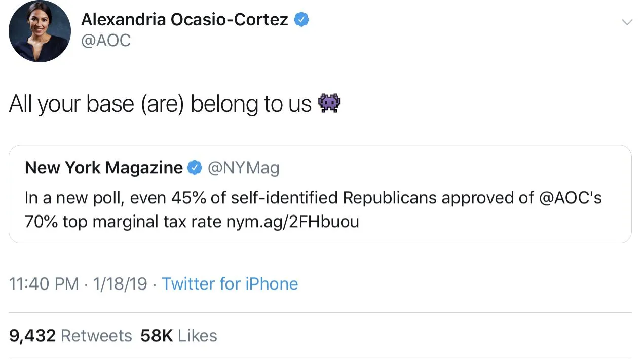This screenshot has height=359, width=644.
Task: View the 9,432 Retweets list
Action: point(70,335)
